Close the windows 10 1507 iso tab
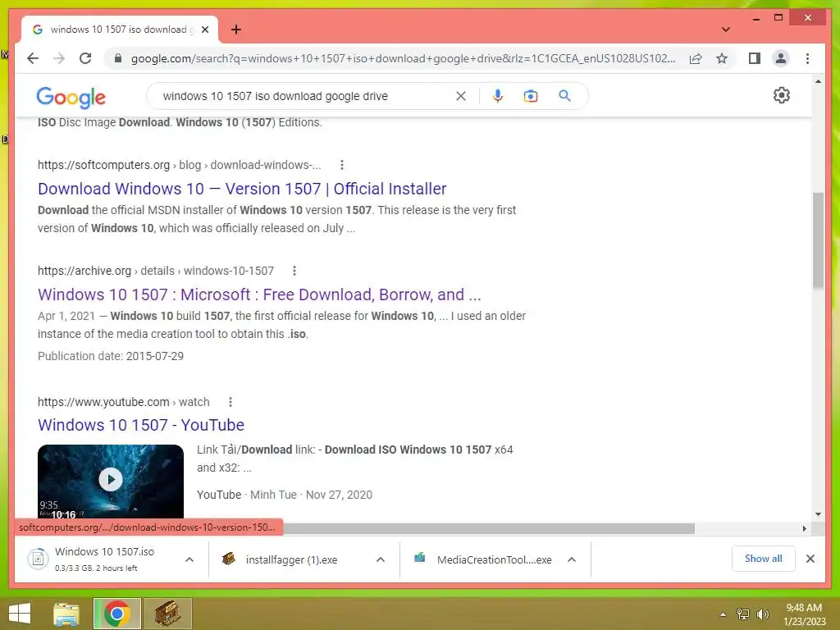 tap(204, 30)
